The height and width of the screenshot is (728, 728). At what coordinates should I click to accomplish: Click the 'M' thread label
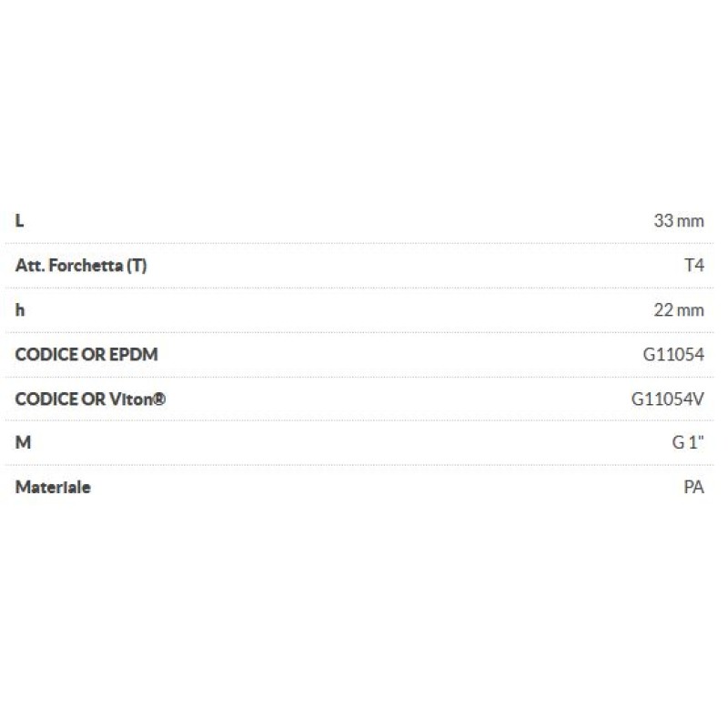tap(23, 442)
